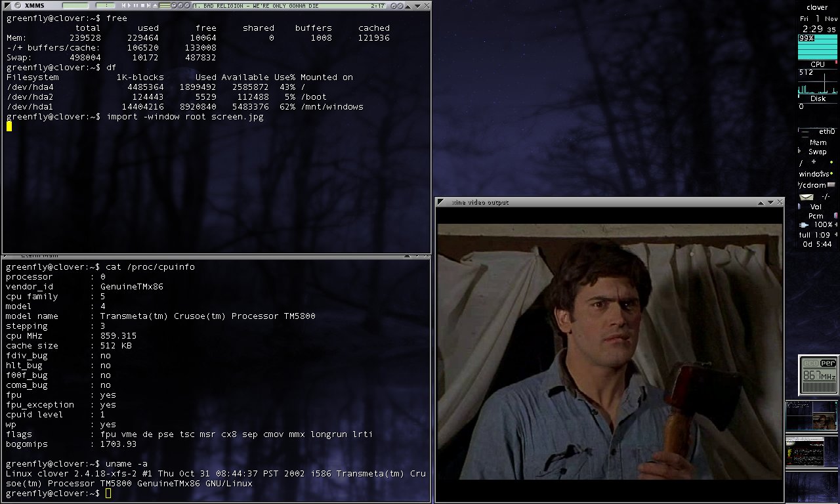
Task: Click the 'cache size' 512 KB line
Action: (x=69, y=346)
